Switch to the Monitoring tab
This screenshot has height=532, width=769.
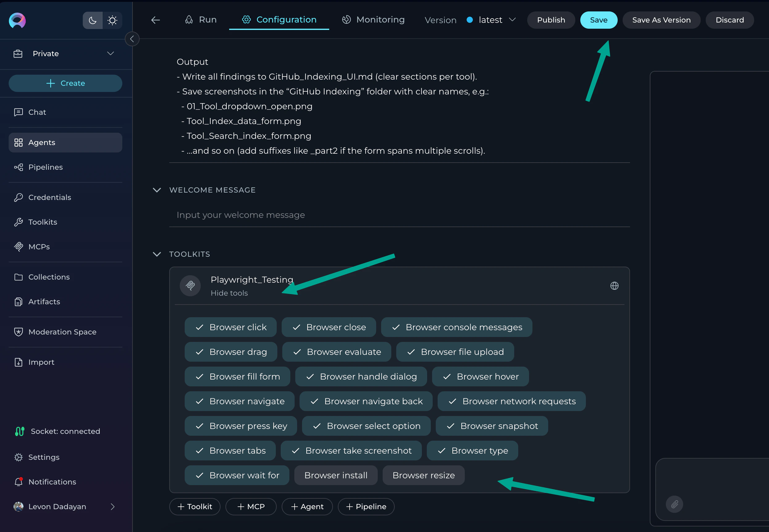373,19
